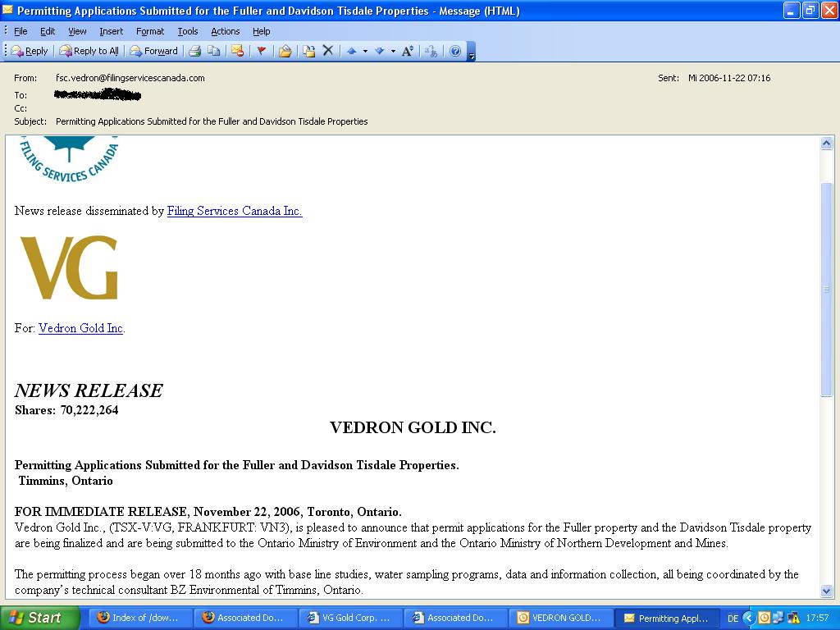Open Outlook Help
This screenshot has height=630, width=840.
click(x=455, y=50)
